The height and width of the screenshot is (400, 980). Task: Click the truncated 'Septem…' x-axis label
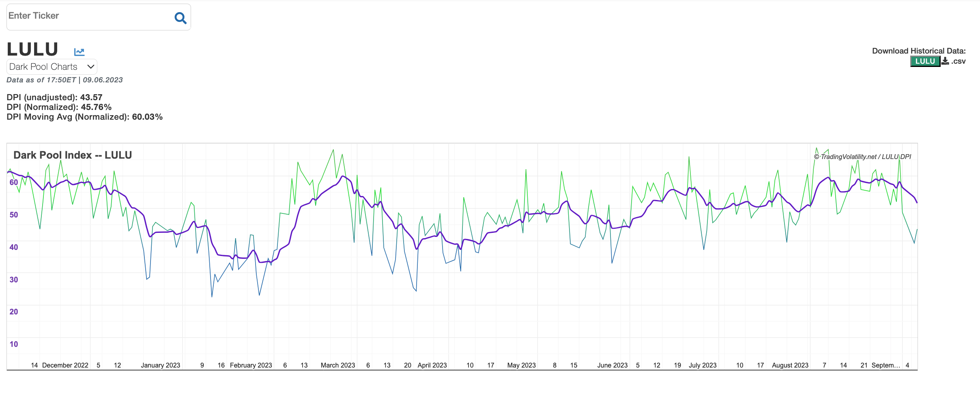886,365
